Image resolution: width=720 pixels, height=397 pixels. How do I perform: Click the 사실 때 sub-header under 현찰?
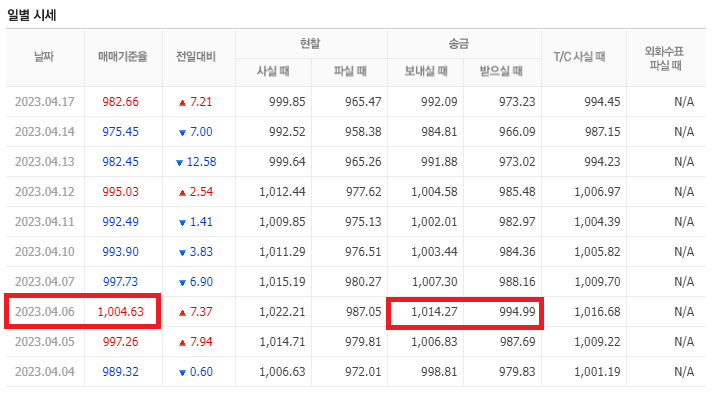[x=273, y=71]
